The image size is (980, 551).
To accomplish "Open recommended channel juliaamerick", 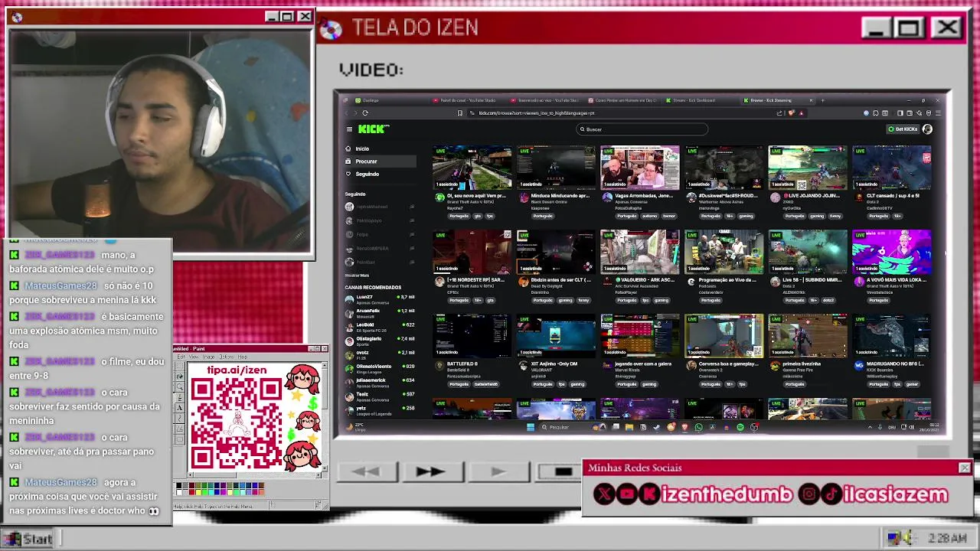I will [379, 382].
